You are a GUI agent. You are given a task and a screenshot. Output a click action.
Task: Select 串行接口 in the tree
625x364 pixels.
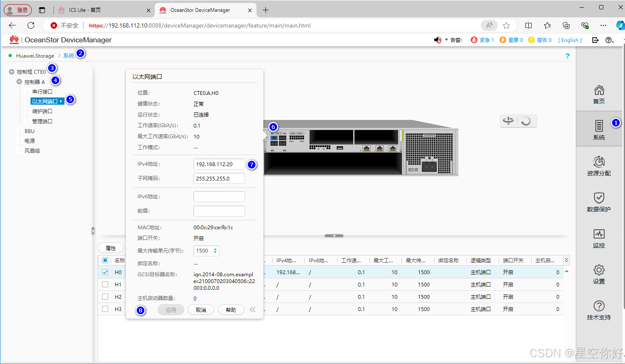tap(42, 92)
